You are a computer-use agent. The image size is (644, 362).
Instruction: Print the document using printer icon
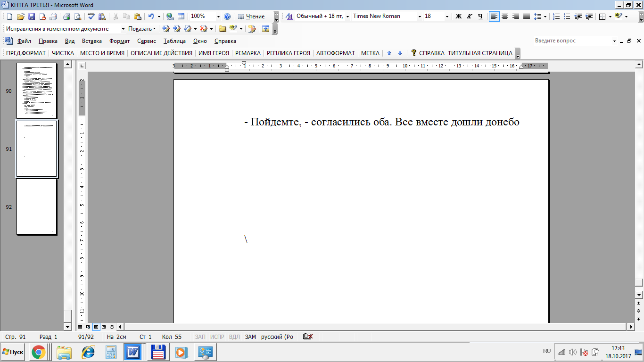[66, 16]
